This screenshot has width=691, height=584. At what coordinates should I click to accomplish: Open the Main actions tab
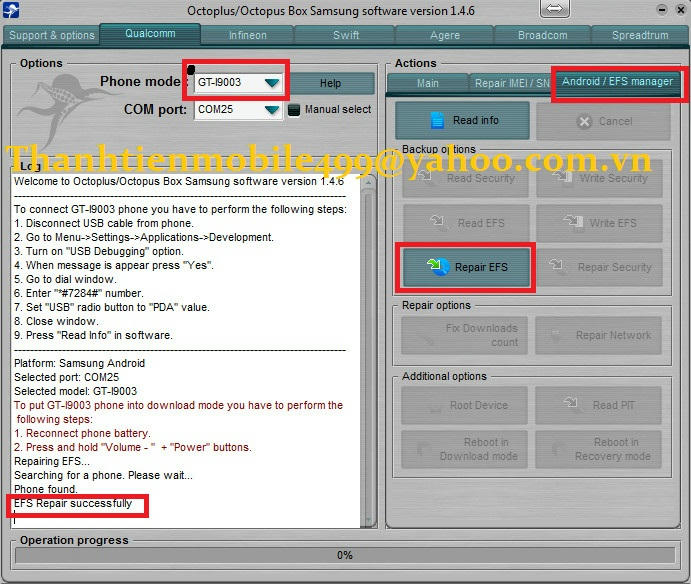click(x=427, y=83)
